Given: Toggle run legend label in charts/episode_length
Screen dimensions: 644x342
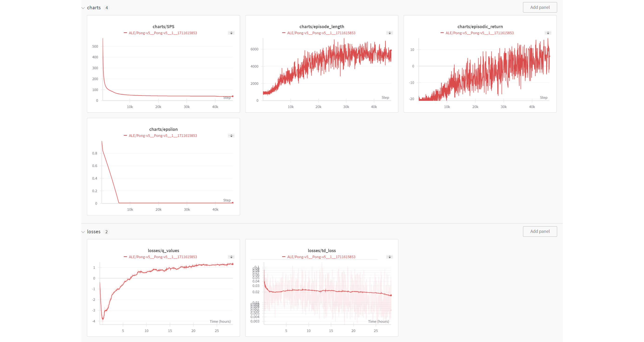Looking at the screenshot, I should tap(321, 33).
